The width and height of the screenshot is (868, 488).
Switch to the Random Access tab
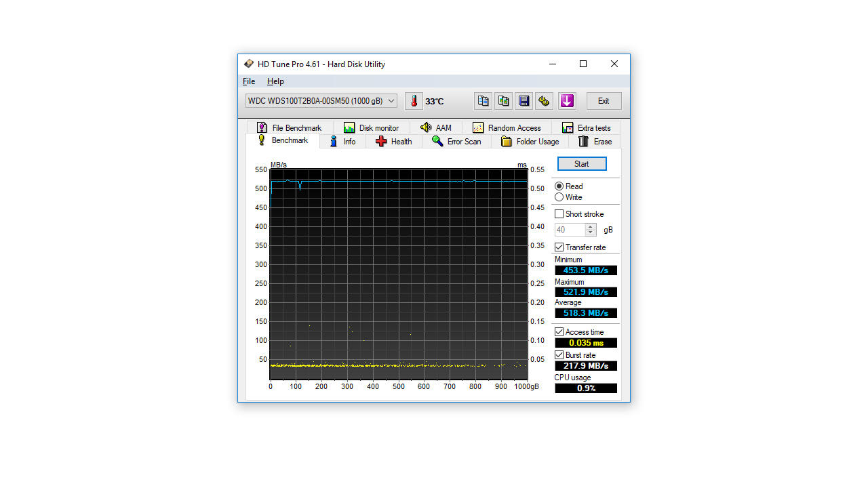[x=507, y=127]
